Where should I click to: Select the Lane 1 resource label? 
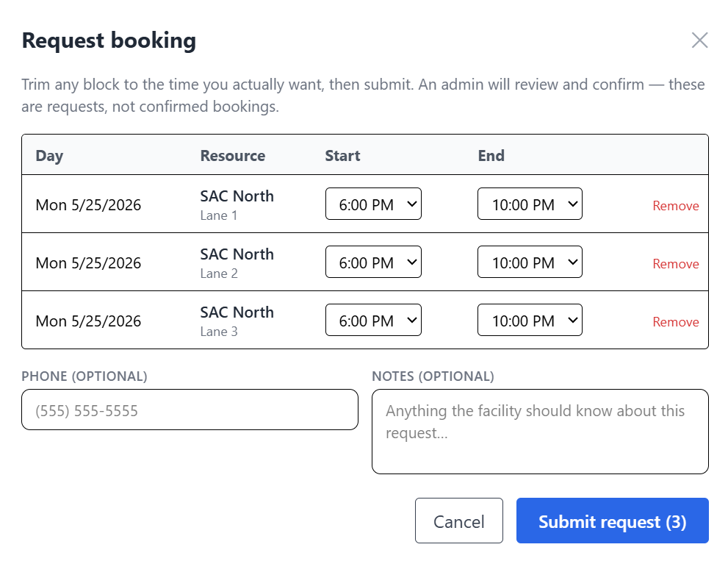(219, 215)
